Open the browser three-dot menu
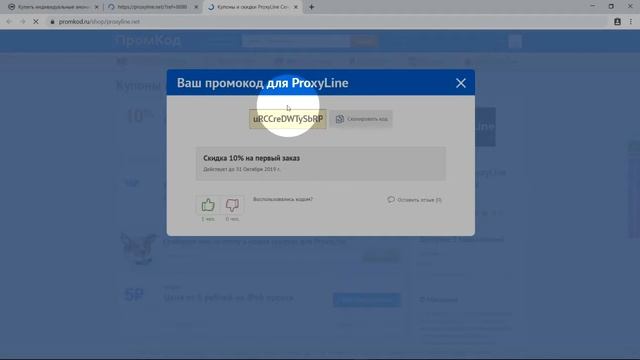Viewport: 640px width, 360px height. pyautogui.click(x=631, y=22)
